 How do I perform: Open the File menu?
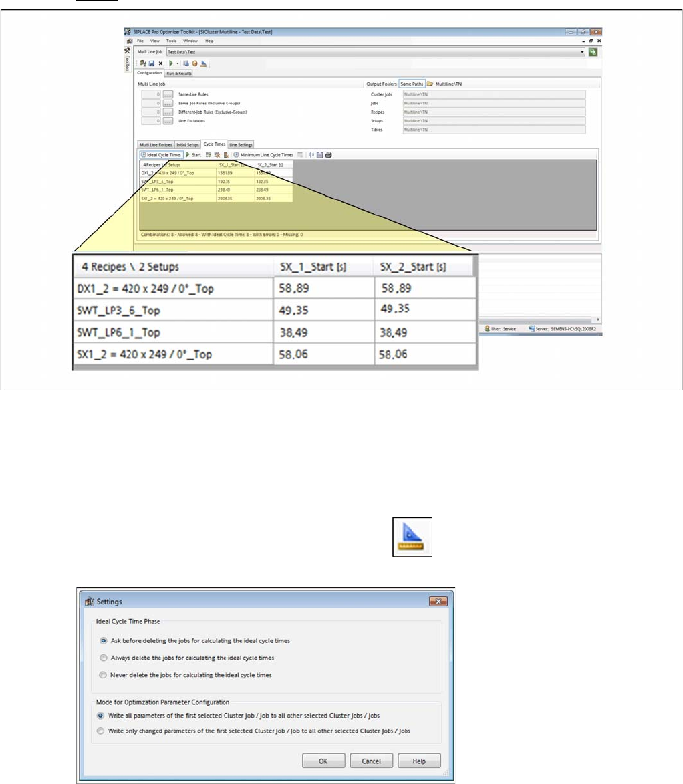[x=140, y=41]
